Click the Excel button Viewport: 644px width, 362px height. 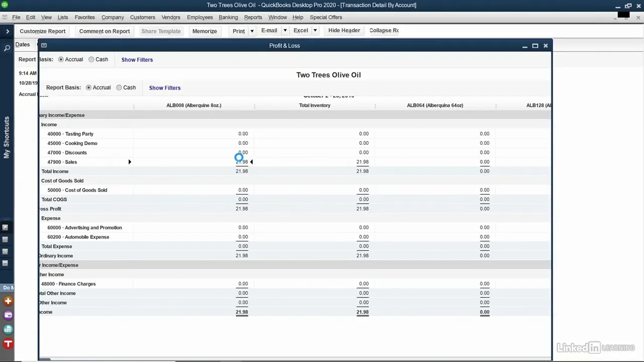[x=301, y=31]
